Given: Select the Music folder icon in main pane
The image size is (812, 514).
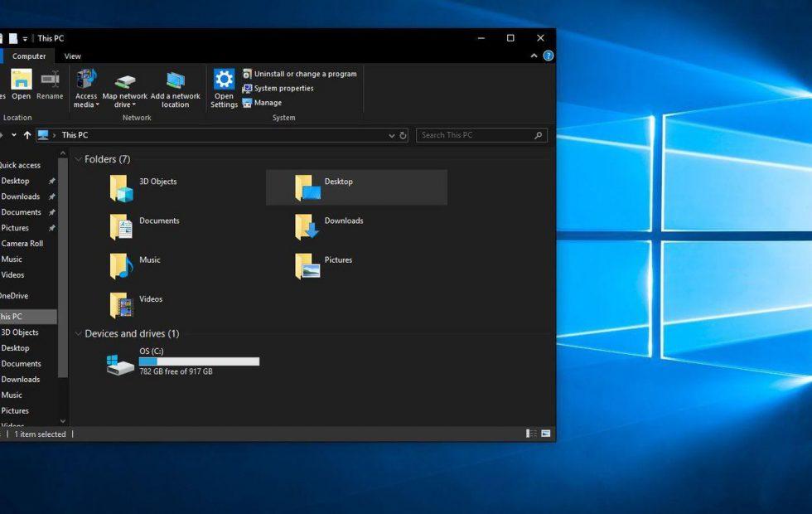Looking at the screenshot, I should coord(121,266).
